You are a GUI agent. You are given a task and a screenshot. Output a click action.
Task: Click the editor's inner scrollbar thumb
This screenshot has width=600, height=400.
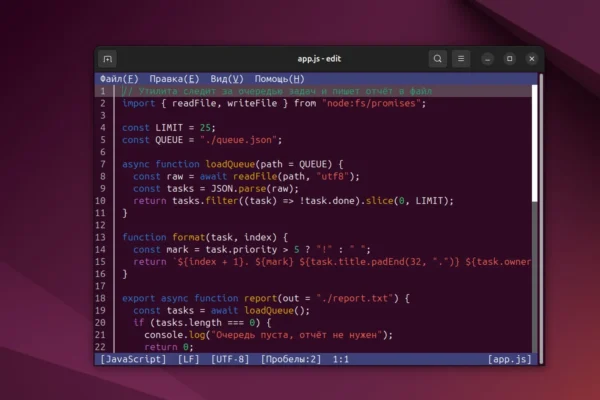coord(535,143)
